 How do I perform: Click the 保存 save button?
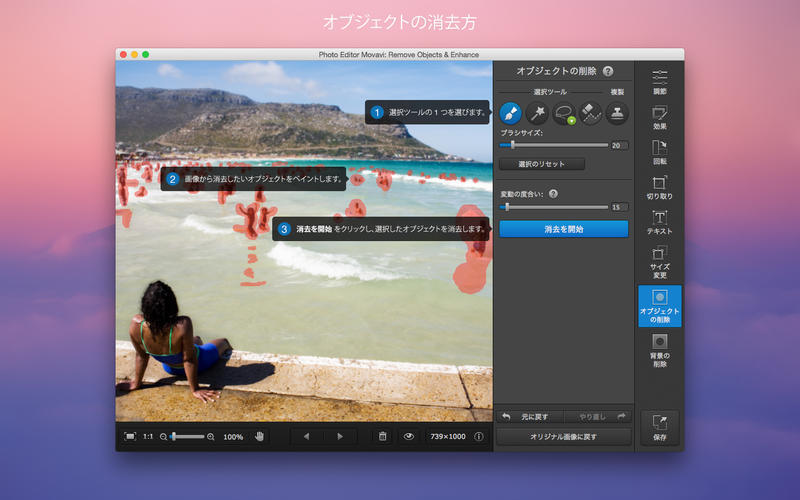(660, 427)
